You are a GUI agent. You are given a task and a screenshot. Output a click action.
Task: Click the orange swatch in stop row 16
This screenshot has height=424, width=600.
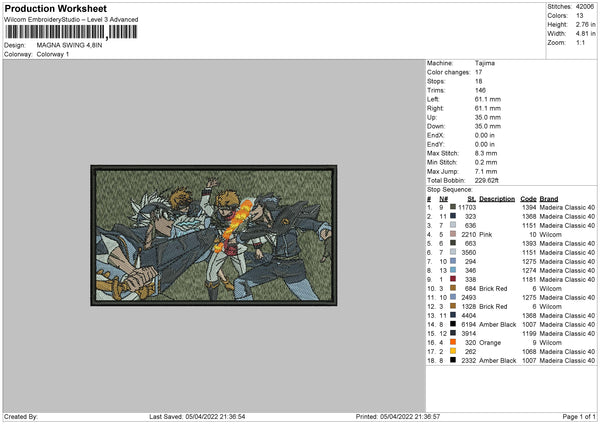coord(453,342)
